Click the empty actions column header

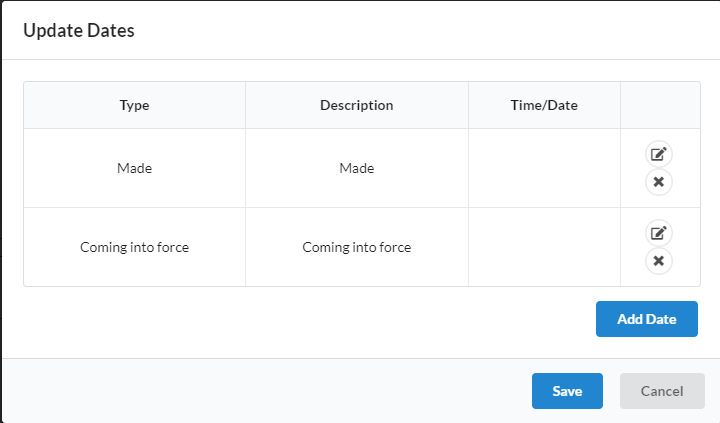point(660,105)
